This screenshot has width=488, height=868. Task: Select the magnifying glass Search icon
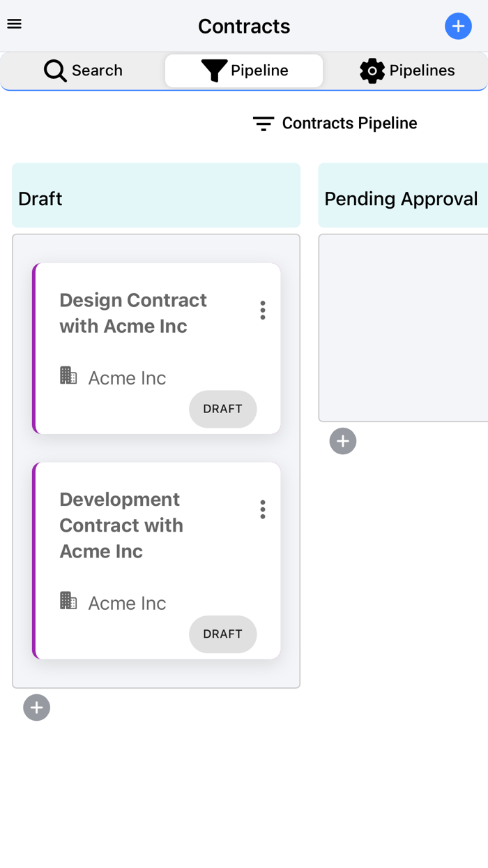click(54, 70)
